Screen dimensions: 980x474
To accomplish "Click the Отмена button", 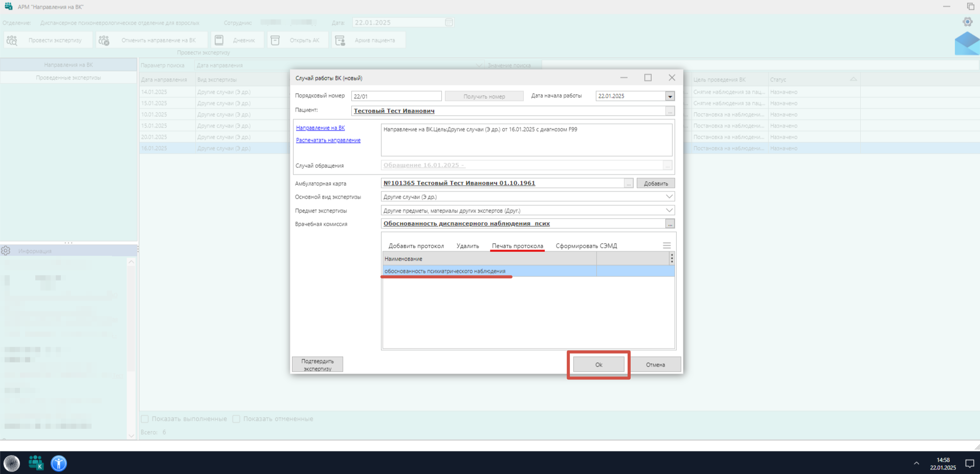I will 655,364.
